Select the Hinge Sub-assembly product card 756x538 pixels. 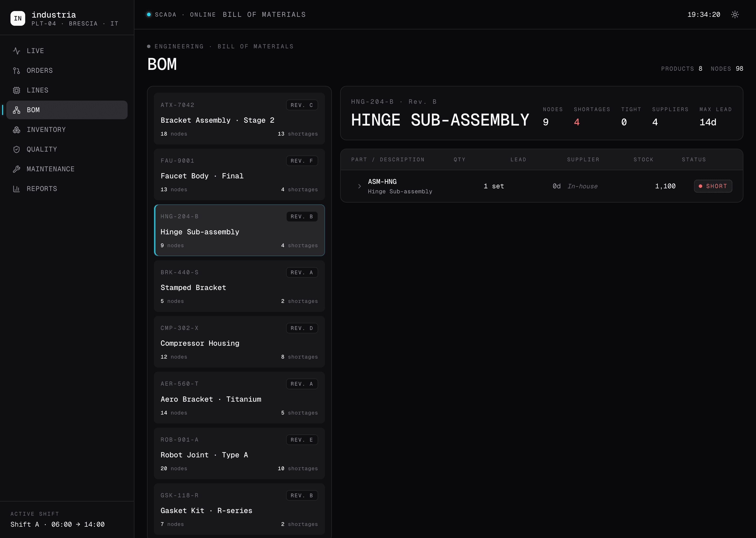(x=239, y=230)
